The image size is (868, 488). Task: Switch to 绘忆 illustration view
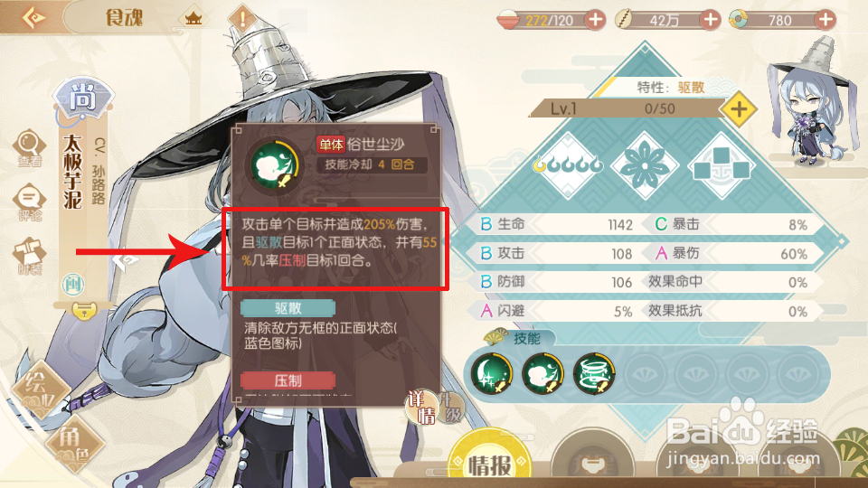(40, 389)
